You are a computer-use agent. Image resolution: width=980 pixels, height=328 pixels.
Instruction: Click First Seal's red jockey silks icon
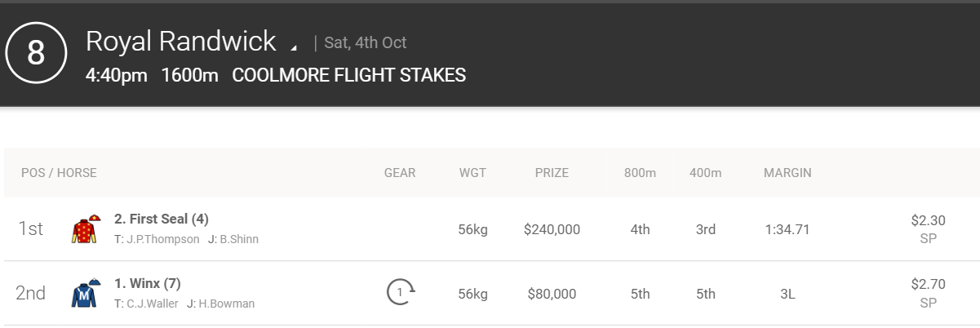[x=86, y=229]
